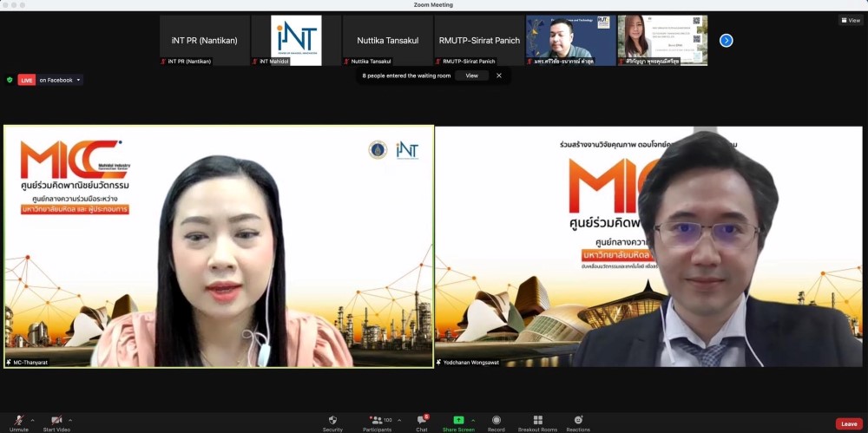Click the green encryption shield icon

(x=10, y=80)
